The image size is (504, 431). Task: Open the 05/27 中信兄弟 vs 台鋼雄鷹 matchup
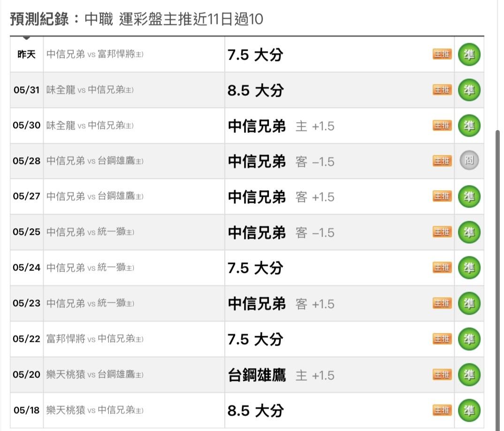(x=95, y=196)
